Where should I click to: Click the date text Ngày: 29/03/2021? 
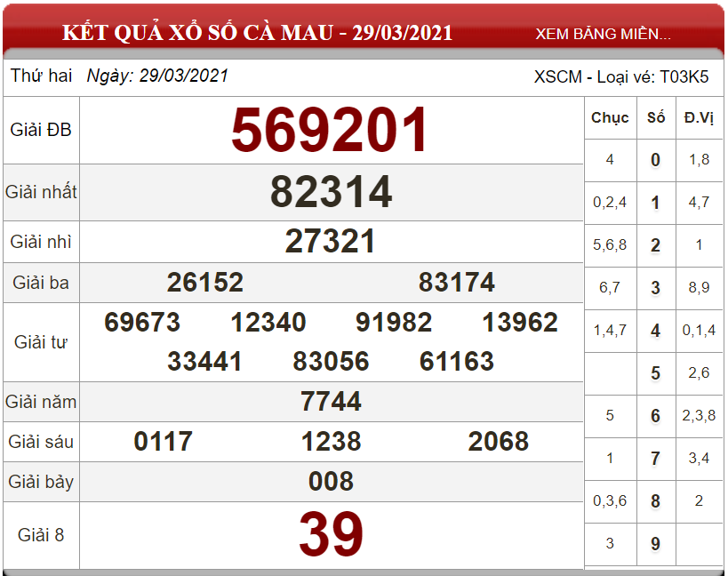tap(157, 76)
